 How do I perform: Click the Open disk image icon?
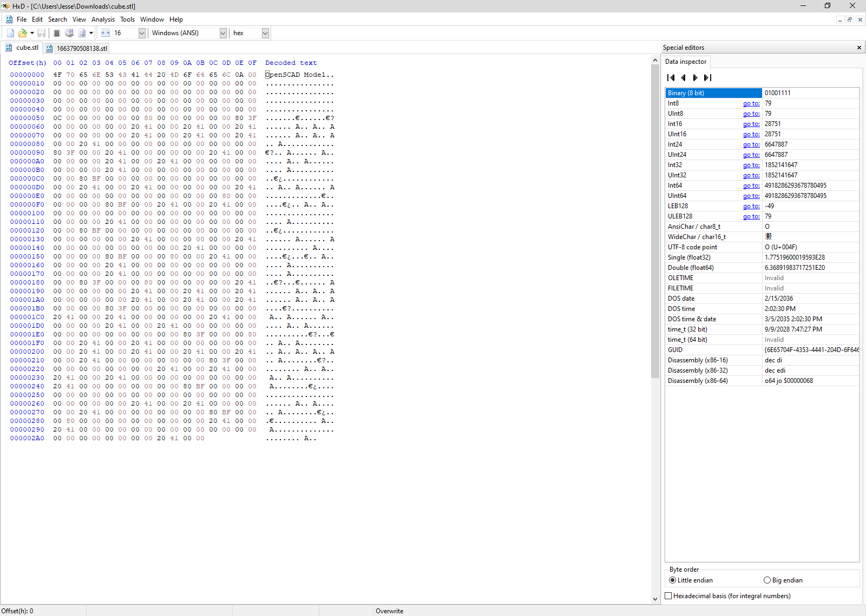(82, 33)
